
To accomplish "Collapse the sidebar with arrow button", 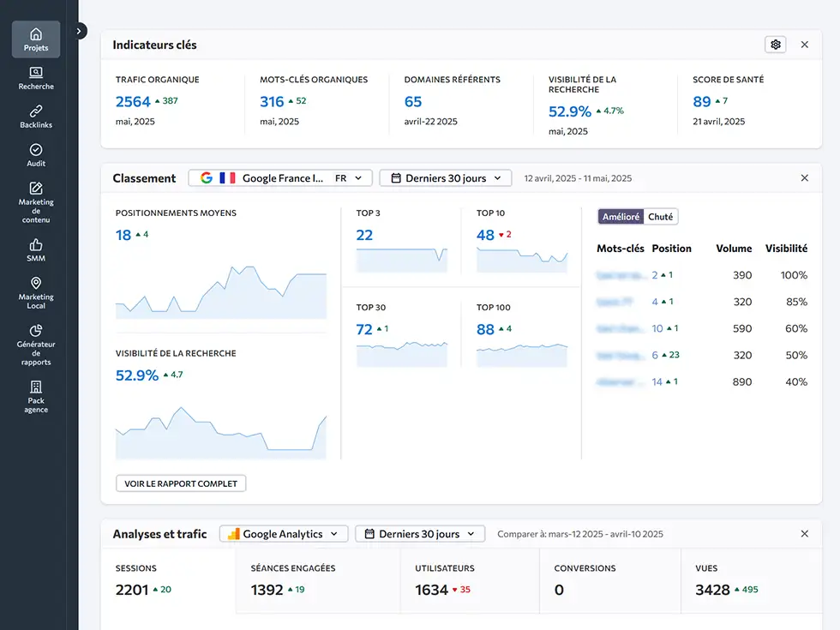I will [80, 31].
